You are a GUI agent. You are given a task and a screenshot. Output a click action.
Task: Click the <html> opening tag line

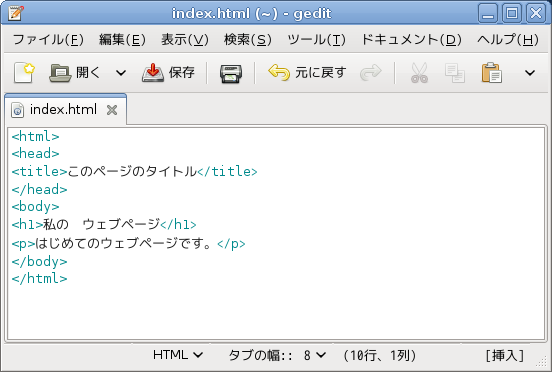[35, 136]
